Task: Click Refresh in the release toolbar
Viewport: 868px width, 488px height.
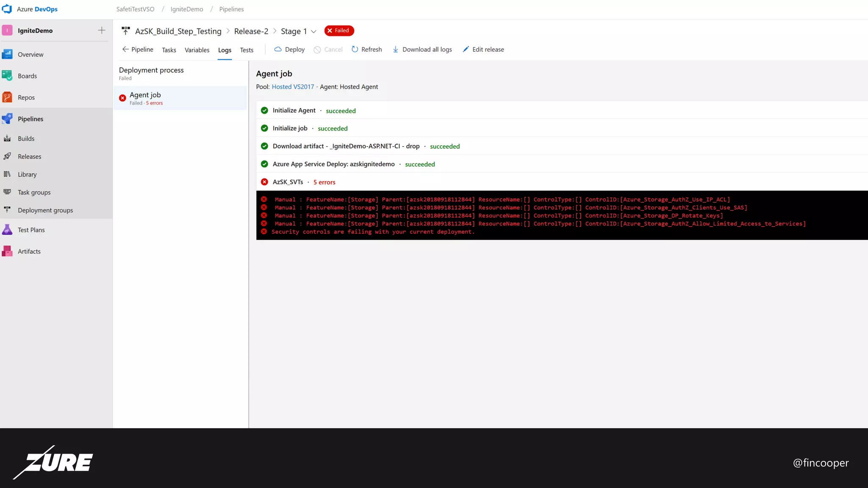Action: [x=367, y=50]
